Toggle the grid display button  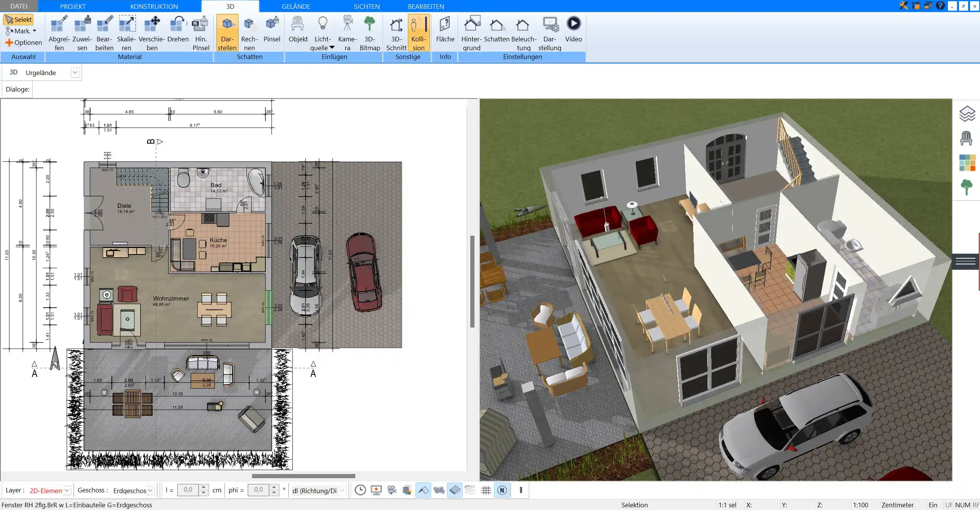486,490
